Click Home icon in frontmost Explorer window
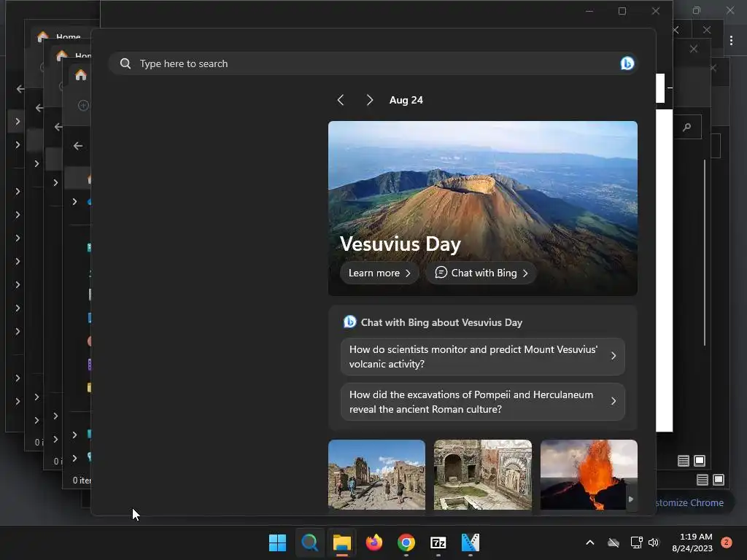747x560 pixels. pos(81,75)
